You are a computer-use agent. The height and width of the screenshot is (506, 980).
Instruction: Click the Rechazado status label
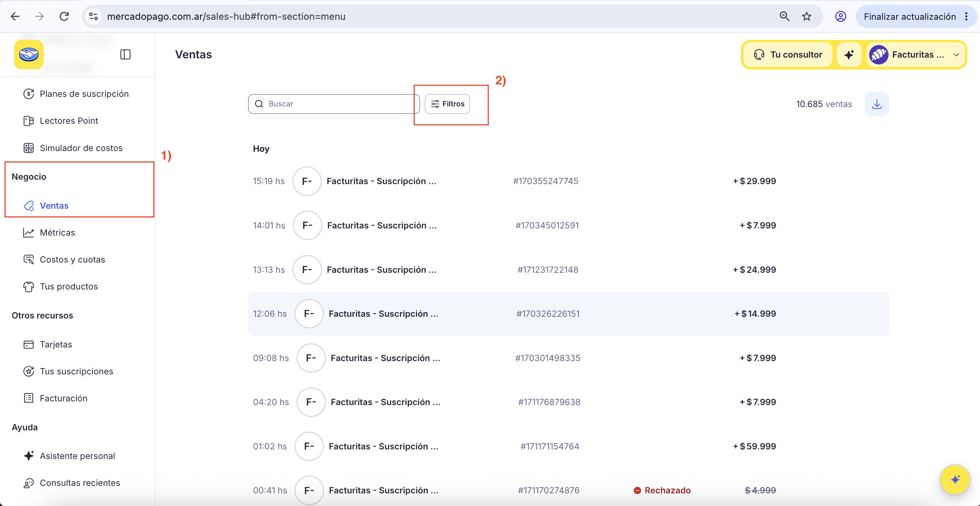(x=662, y=490)
